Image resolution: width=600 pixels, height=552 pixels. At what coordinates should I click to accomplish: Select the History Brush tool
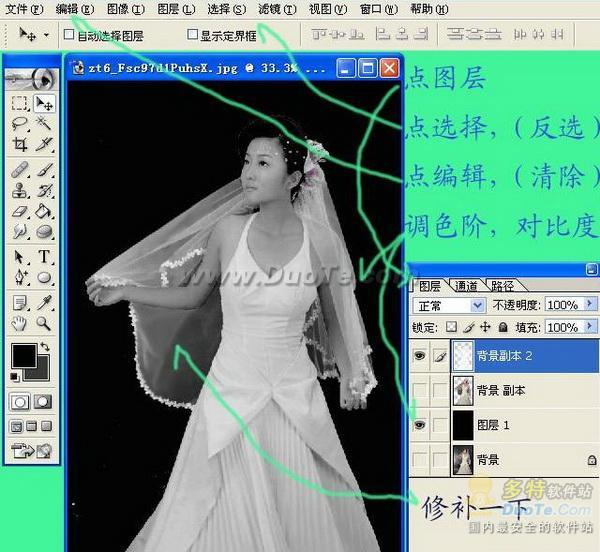44,190
